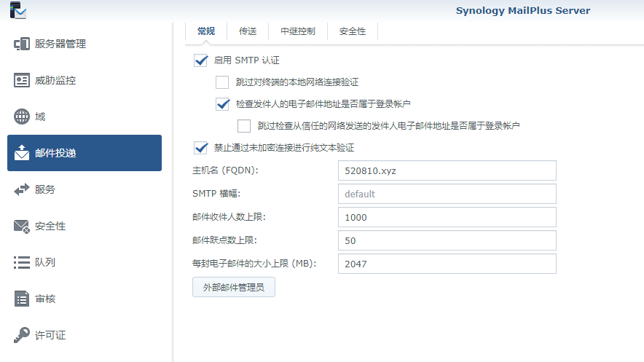Click the 审核 document icon

tap(22, 299)
